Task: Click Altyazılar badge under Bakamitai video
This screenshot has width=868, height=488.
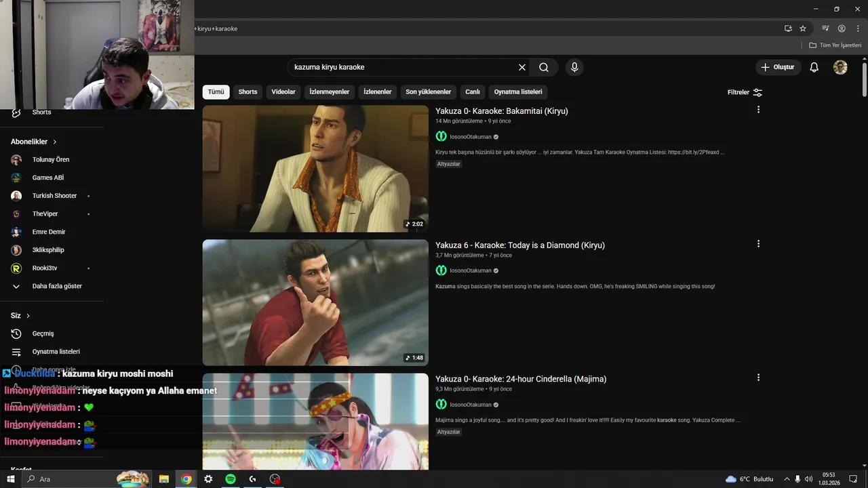Action: click(449, 164)
